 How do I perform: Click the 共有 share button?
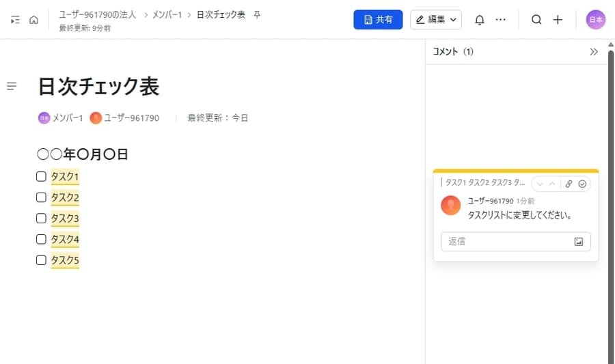[x=378, y=20]
